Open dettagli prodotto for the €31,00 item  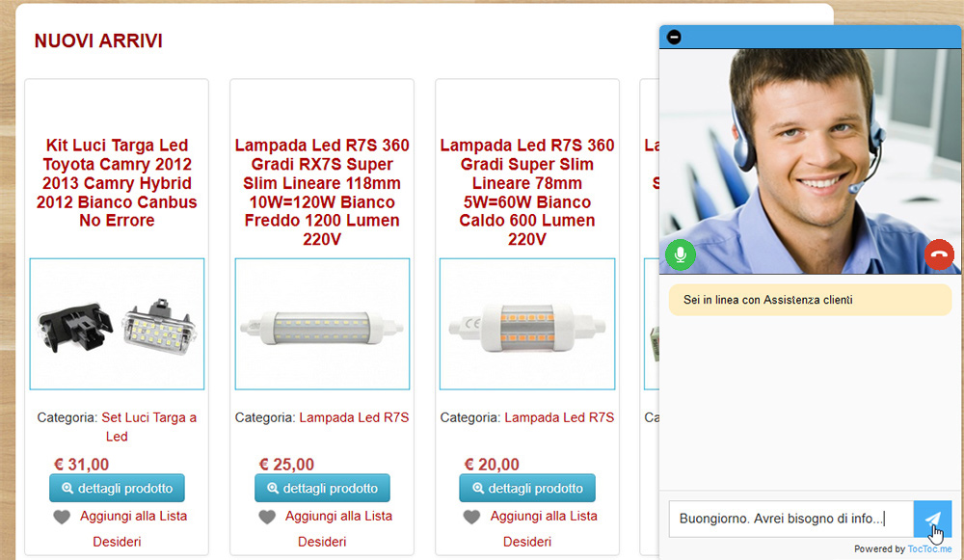[x=117, y=488]
